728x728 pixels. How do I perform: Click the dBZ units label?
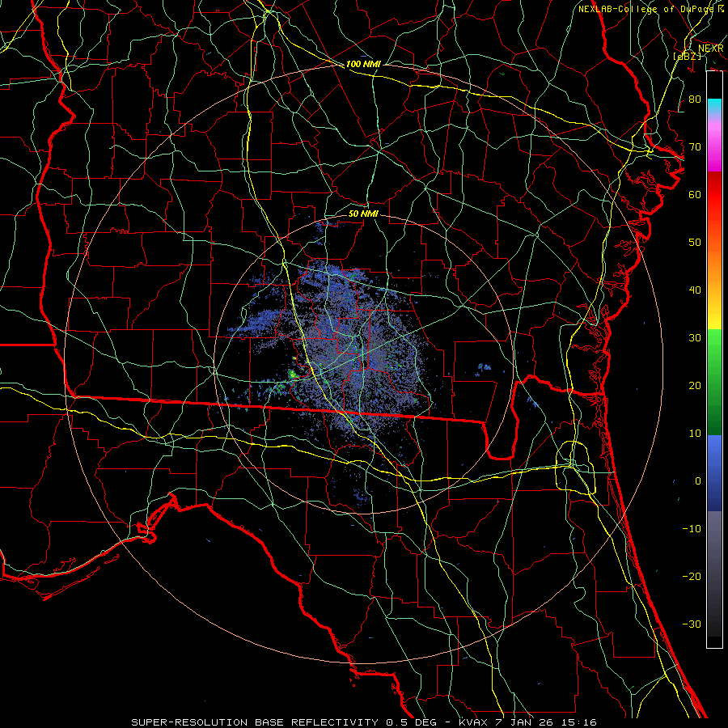pyautogui.click(x=688, y=56)
